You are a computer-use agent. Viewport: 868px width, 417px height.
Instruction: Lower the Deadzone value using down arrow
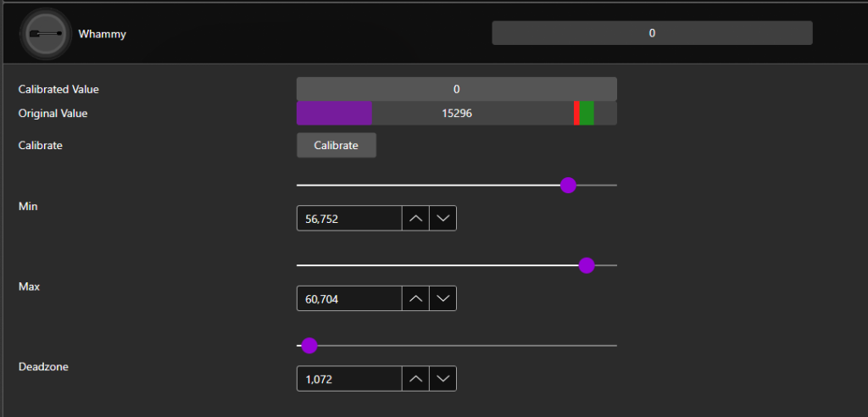(x=443, y=379)
